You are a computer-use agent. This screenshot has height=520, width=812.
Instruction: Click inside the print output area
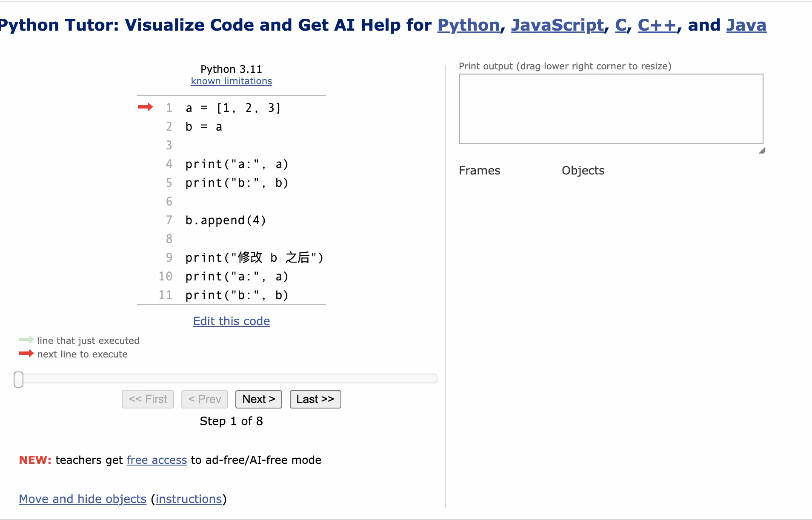click(x=610, y=109)
